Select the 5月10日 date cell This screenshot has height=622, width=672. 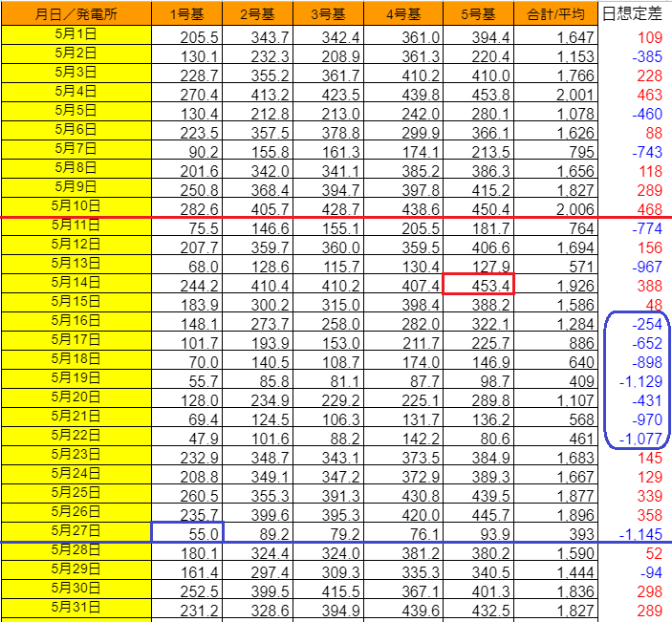[x=76, y=207]
